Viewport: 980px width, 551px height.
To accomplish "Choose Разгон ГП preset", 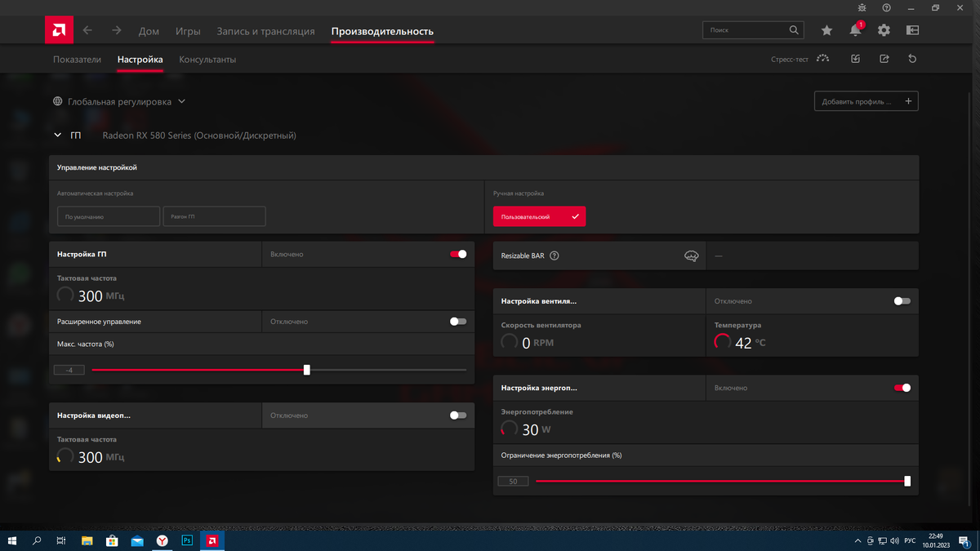I will pos(214,216).
